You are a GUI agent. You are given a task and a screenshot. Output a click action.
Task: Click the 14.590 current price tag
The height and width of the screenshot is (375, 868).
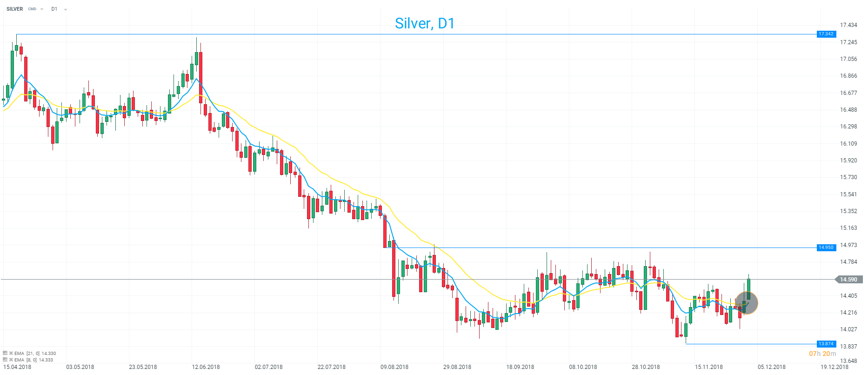[848, 280]
